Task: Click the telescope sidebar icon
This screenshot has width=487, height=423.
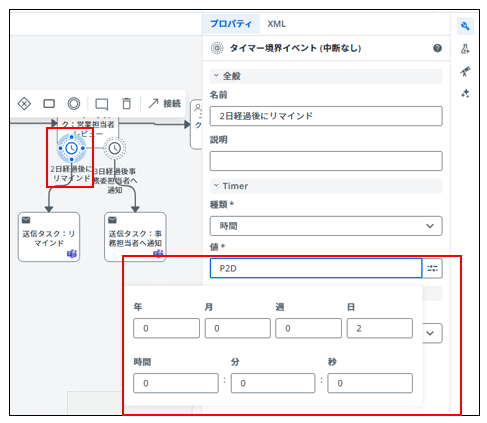Action: (465, 71)
